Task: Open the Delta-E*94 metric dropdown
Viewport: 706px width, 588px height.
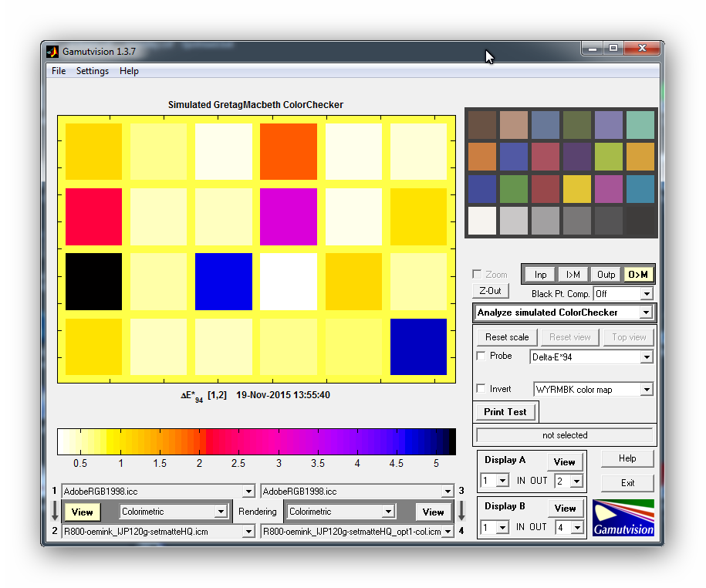Action: [646, 357]
